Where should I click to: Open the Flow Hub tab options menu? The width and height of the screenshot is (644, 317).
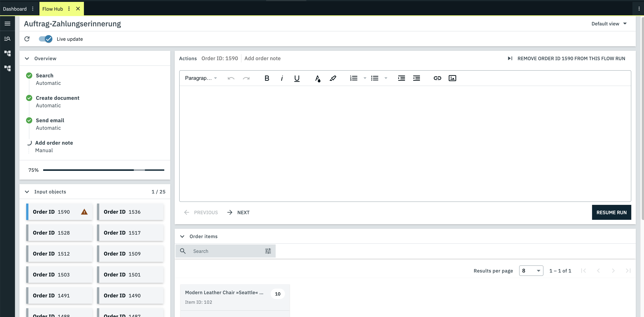point(69,9)
